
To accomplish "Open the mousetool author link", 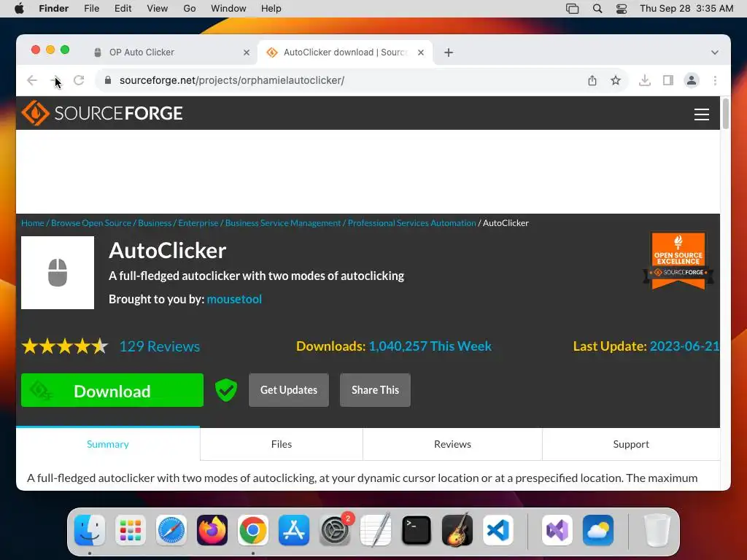I will 234,299.
